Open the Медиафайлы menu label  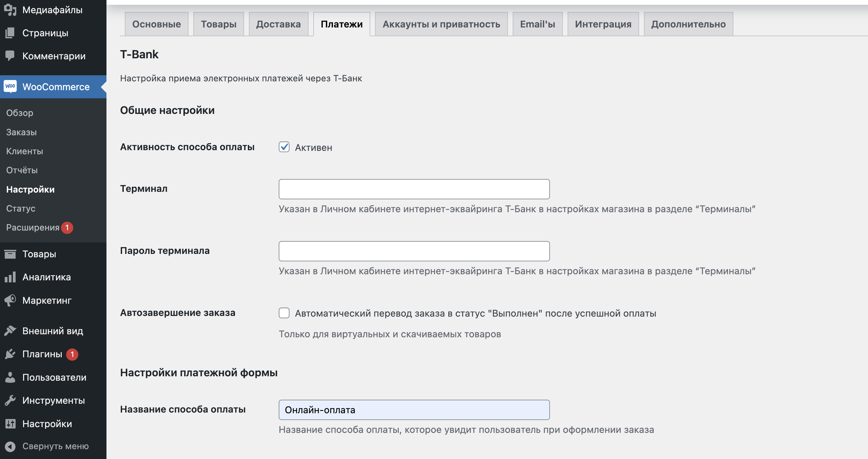pyautogui.click(x=53, y=10)
